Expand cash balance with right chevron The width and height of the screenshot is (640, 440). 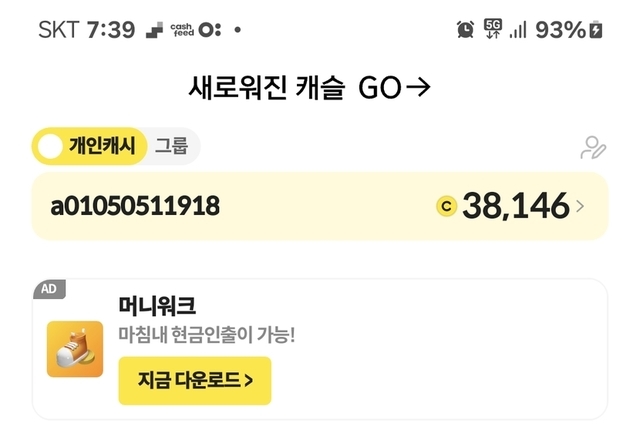coord(581,207)
